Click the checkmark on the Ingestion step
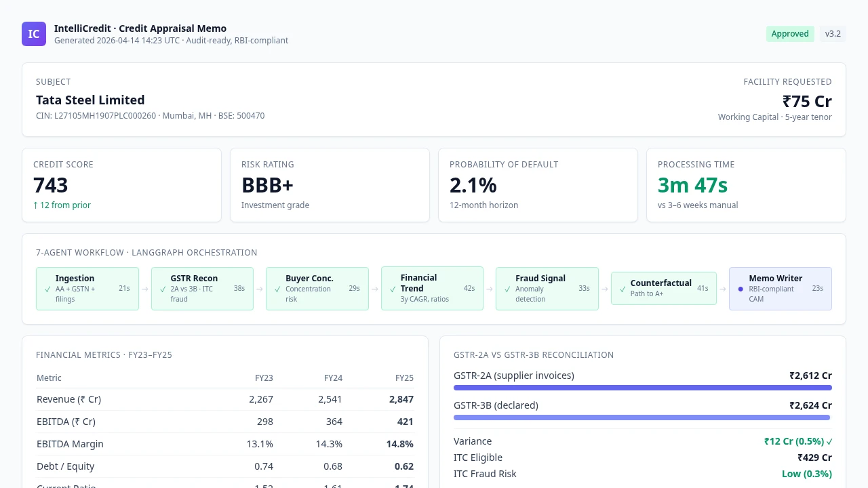Viewport: 868px width, 488px height. [x=47, y=289]
